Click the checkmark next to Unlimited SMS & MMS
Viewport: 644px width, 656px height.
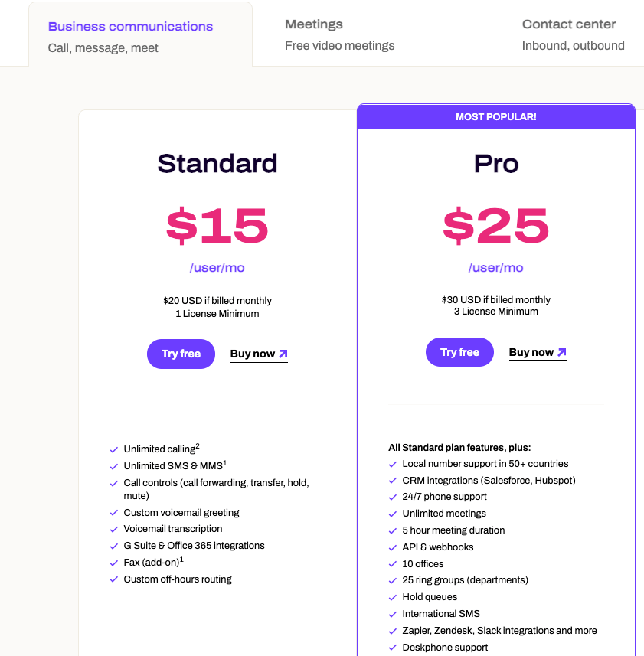113,465
